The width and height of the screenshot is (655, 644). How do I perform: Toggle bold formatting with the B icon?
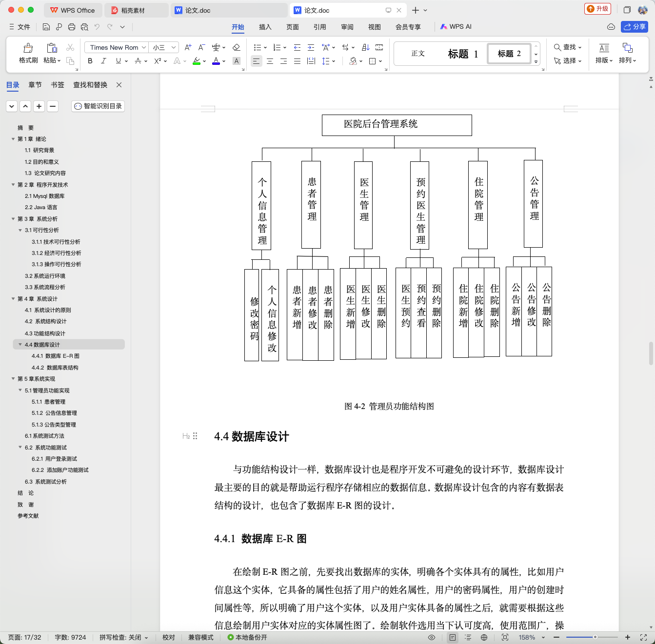90,61
